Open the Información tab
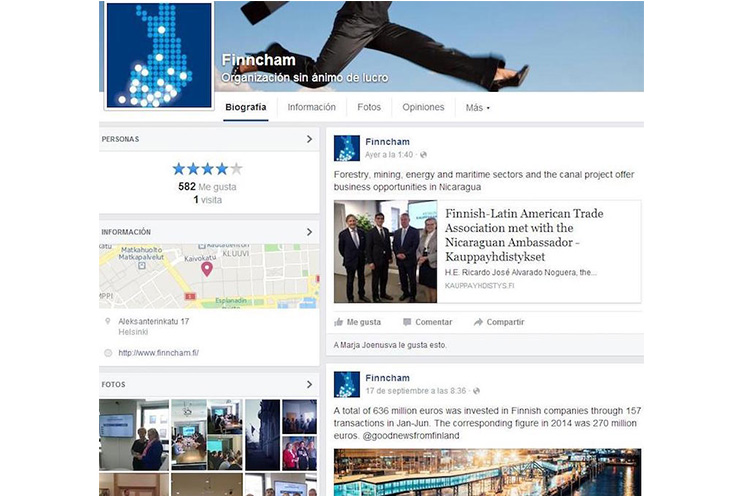The height and width of the screenshot is (496, 744). point(311,107)
